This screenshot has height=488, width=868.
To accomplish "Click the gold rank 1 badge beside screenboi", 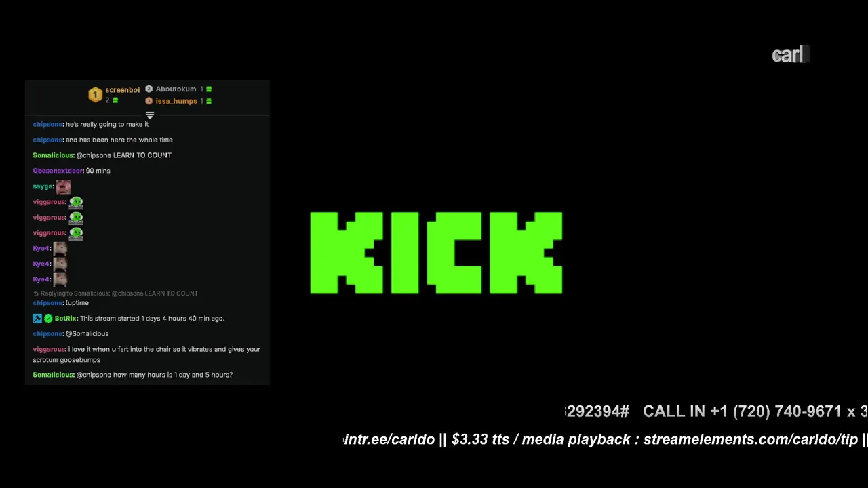I will [x=95, y=95].
